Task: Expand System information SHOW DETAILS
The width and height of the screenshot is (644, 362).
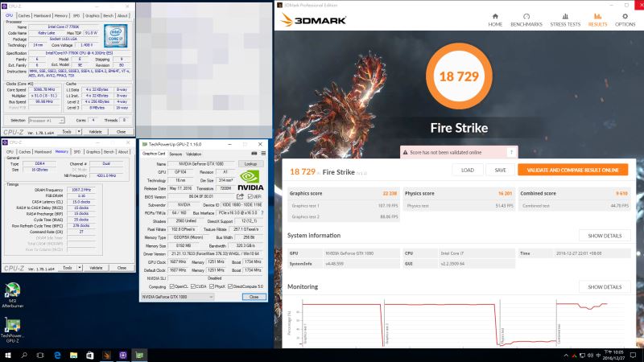Action: (605, 236)
